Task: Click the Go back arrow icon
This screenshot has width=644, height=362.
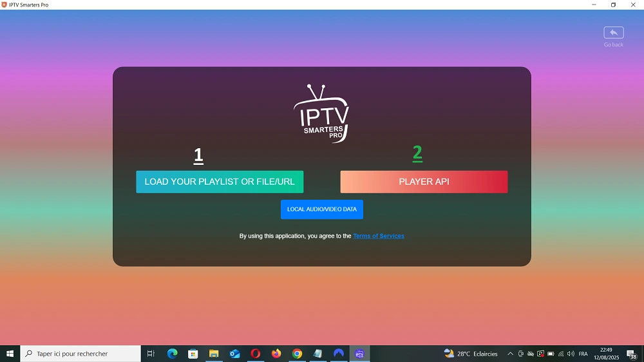Action: [x=614, y=32]
